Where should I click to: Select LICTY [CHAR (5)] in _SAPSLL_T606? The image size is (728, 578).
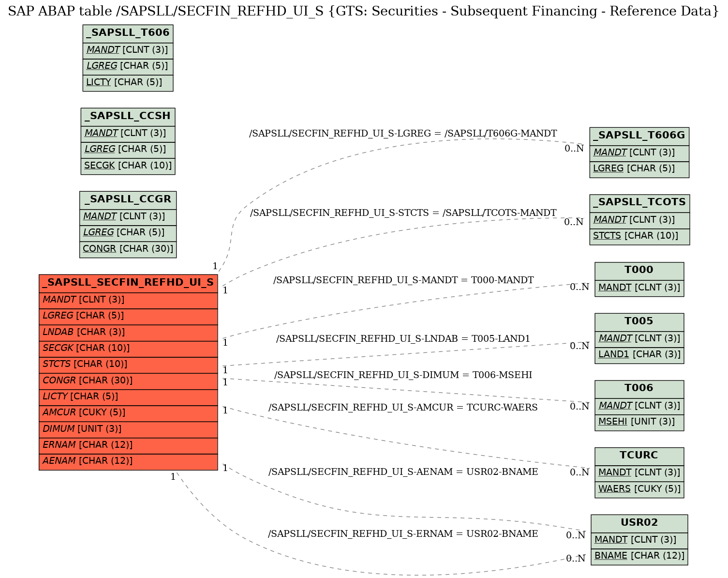coord(128,83)
